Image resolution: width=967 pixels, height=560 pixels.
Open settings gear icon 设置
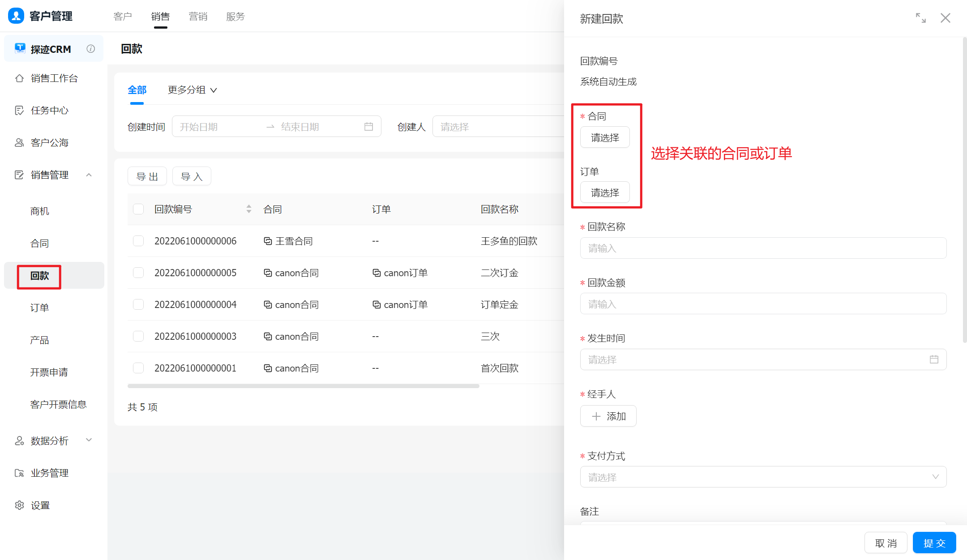[19, 505]
